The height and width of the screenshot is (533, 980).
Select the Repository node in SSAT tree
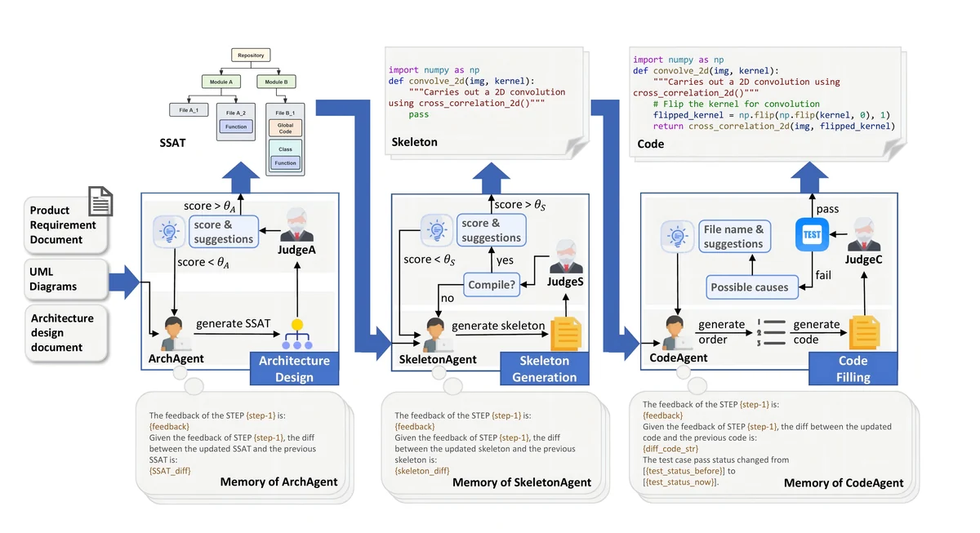[x=251, y=56]
